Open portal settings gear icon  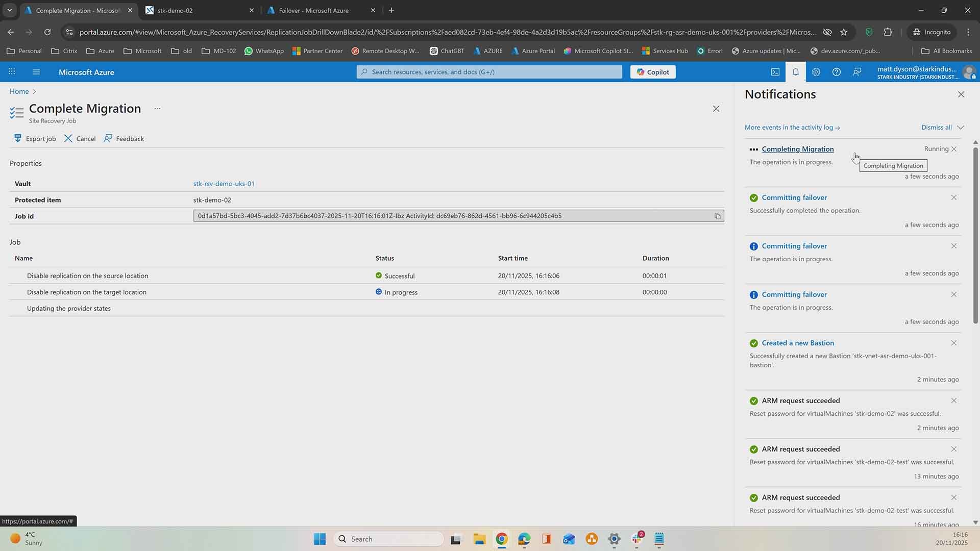816,72
